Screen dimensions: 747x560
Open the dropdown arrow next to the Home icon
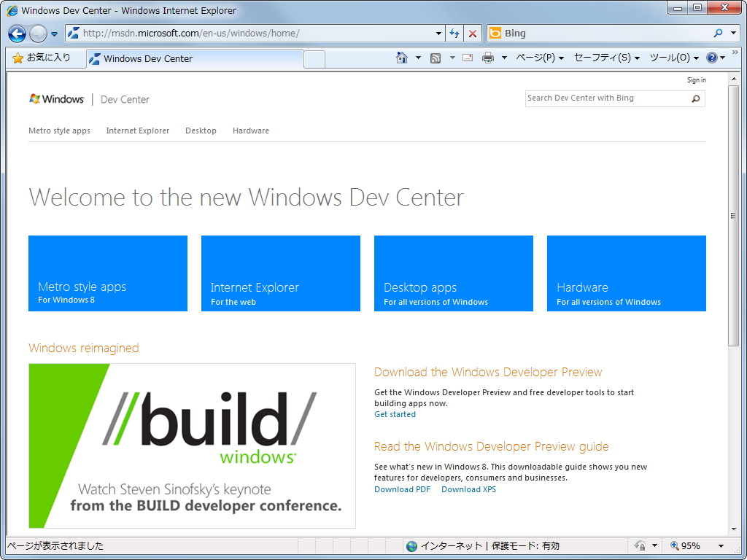(418, 58)
